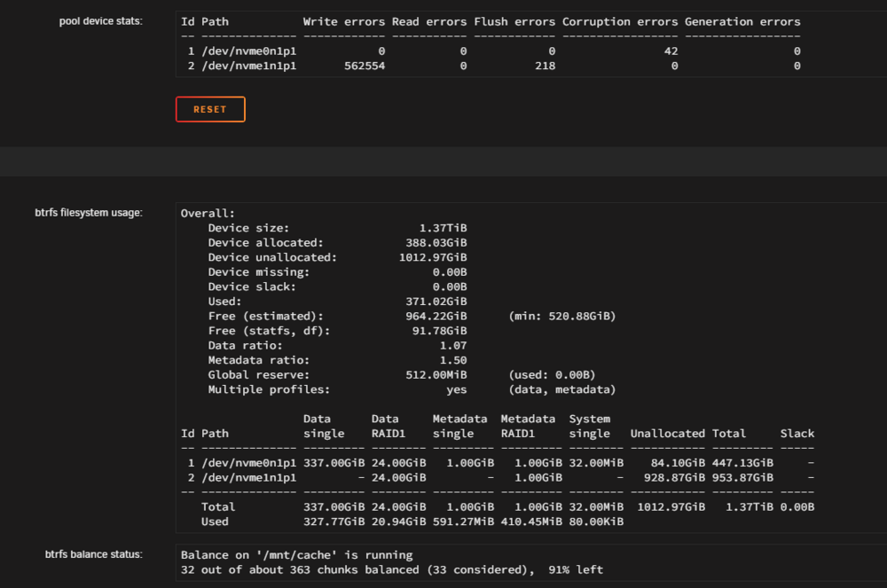This screenshot has width=887, height=588.
Task: Click the Used row value 327.77GiB
Action: tap(334, 521)
